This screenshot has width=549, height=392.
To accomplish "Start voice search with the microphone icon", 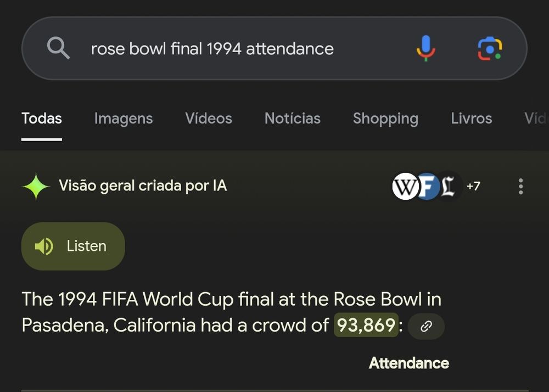I will point(426,48).
